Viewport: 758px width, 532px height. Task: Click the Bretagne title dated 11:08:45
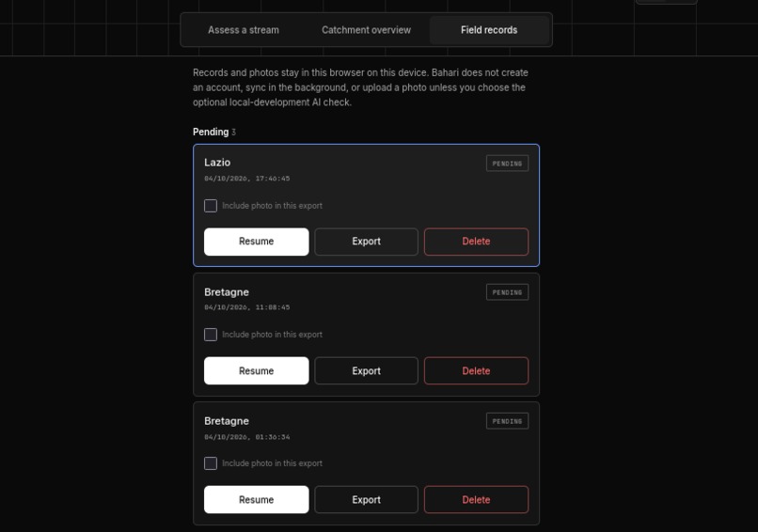click(x=227, y=292)
